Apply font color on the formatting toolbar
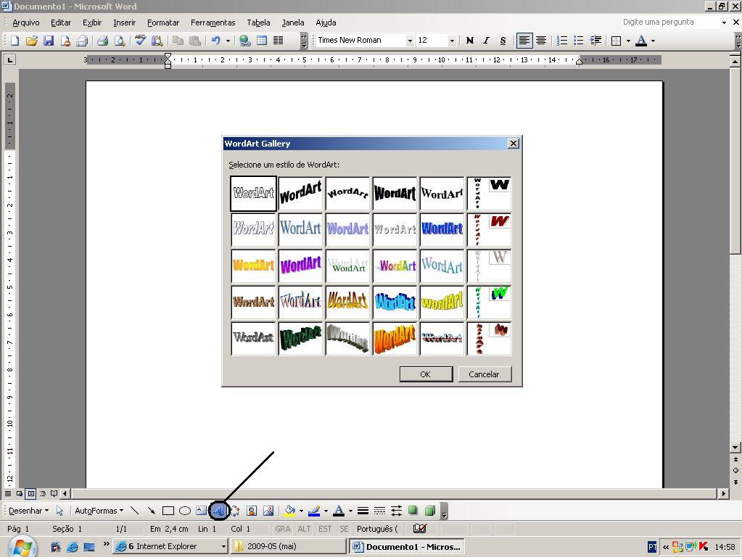The image size is (742, 560). pyautogui.click(x=641, y=41)
